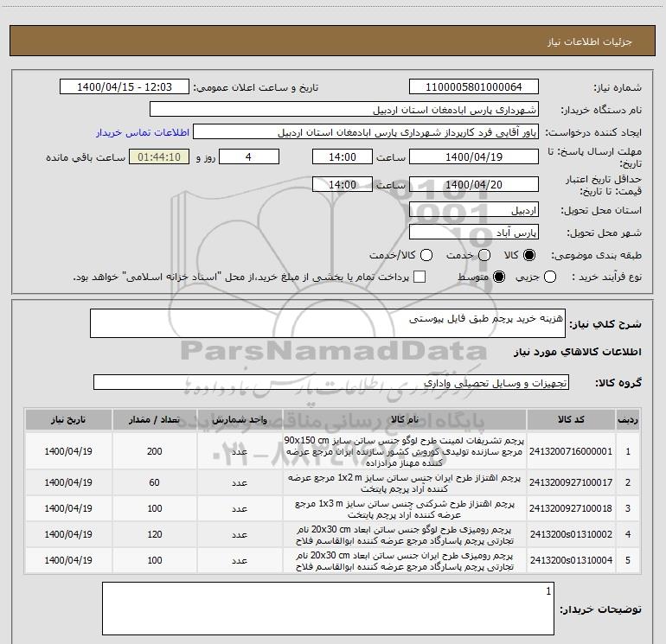Click the unit عدد in row 3
The width and height of the screenshot is (666, 644).
point(240,508)
